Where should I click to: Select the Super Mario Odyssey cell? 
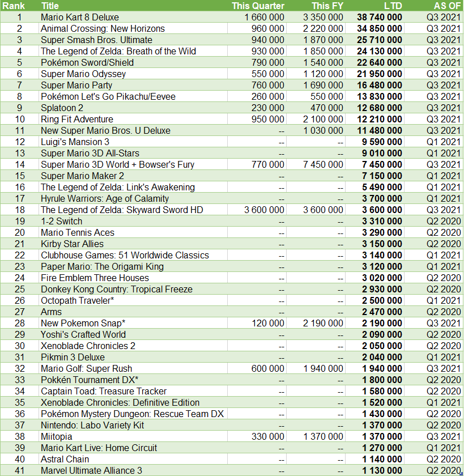133,74
